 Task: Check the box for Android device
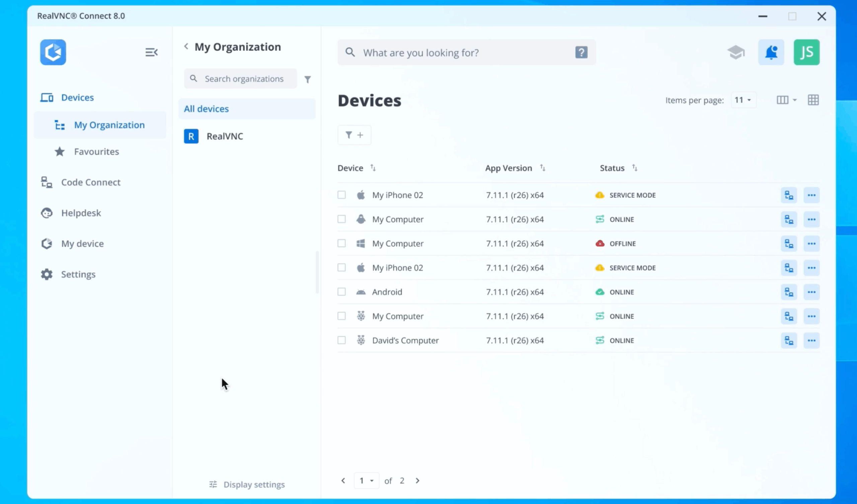tap(341, 292)
